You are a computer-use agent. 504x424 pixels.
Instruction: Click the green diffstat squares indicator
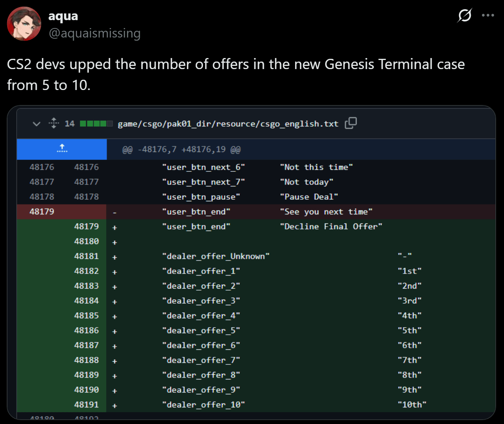(x=96, y=124)
